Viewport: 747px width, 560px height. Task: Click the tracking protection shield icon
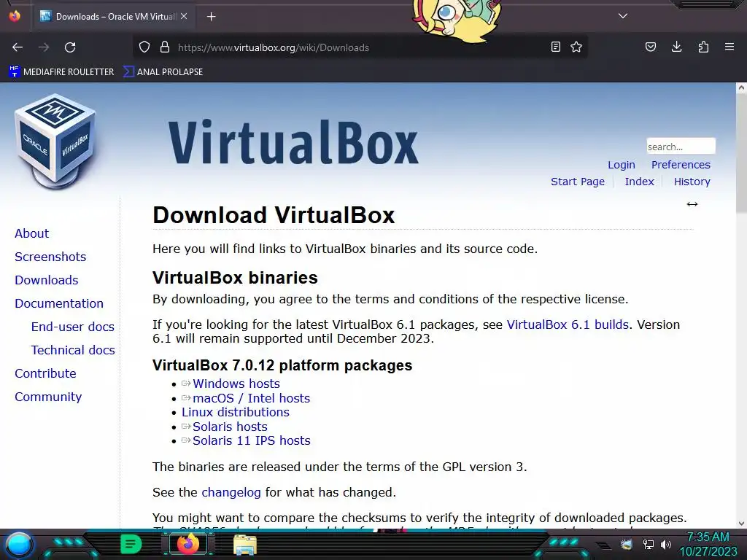[x=144, y=47]
